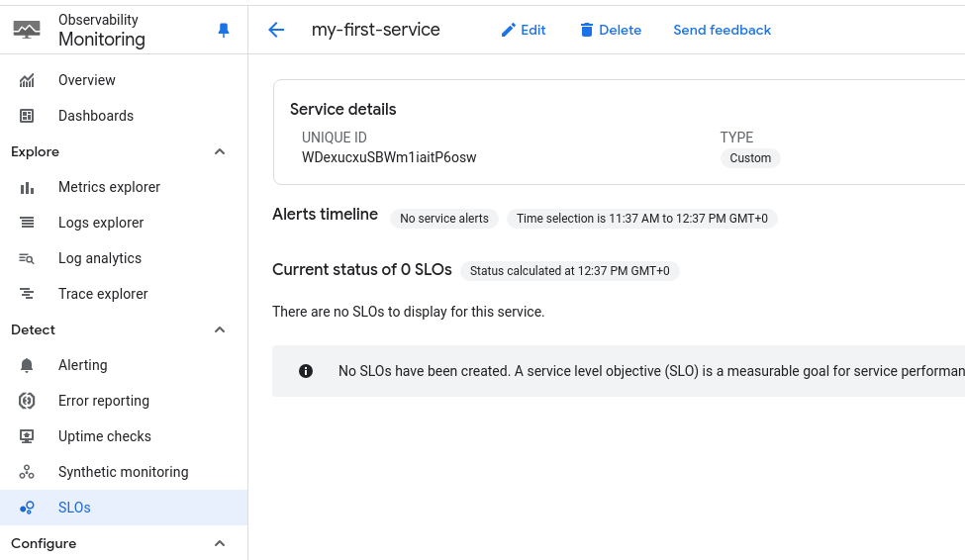Click the Logs explorer lines icon
This screenshot has width=965, height=560.
tap(27, 223)
